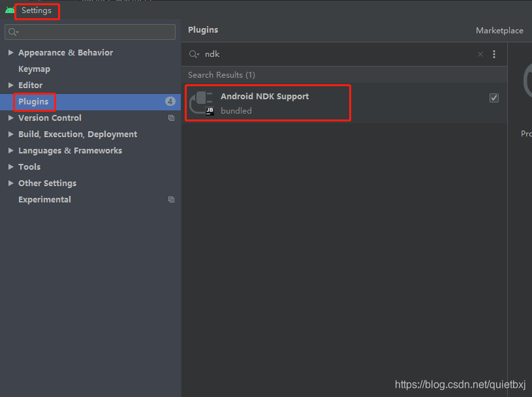
Task: Click the icon beside Experimental entry
Action: click(171, 199)
